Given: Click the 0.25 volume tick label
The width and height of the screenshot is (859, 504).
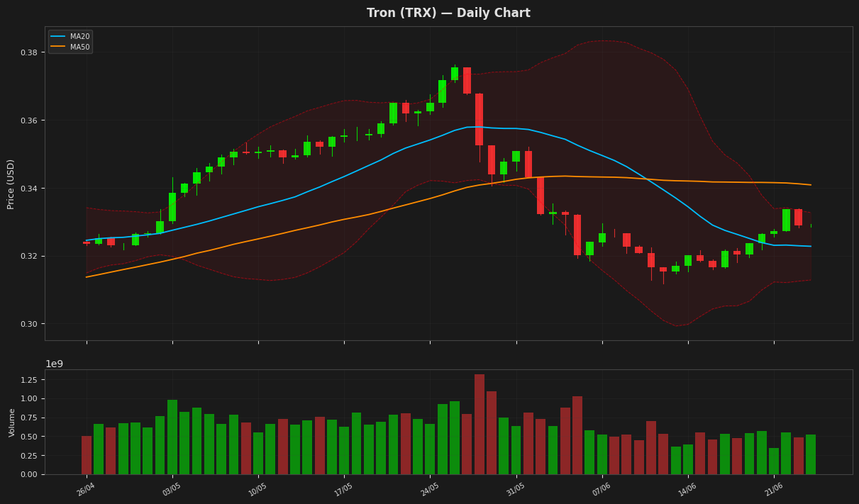Looking at the screenshot, I should (30, 456).
